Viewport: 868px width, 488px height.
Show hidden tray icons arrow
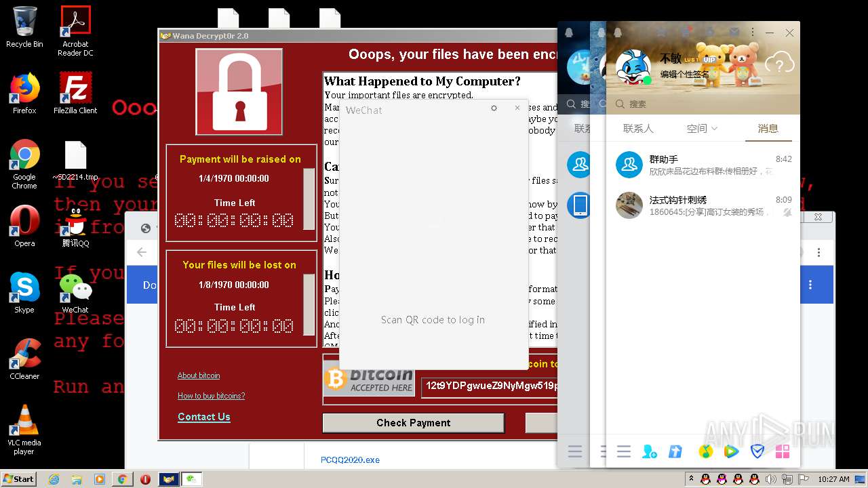[691, 479]
